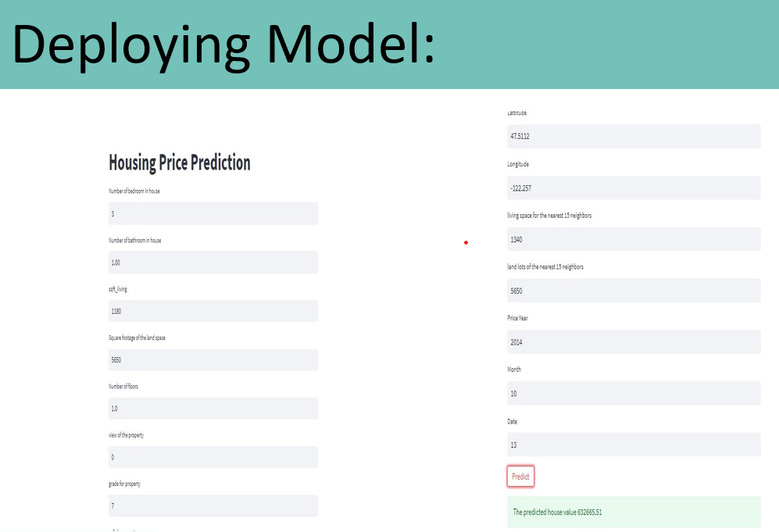This screenshot has height=532, width=779.
Task: Click the sqft_living label text
Action: (119, 289)
